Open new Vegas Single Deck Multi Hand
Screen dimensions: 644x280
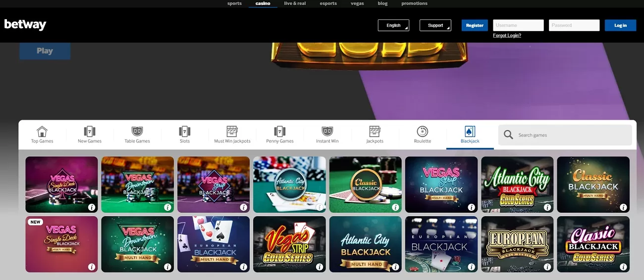[61, 244]
